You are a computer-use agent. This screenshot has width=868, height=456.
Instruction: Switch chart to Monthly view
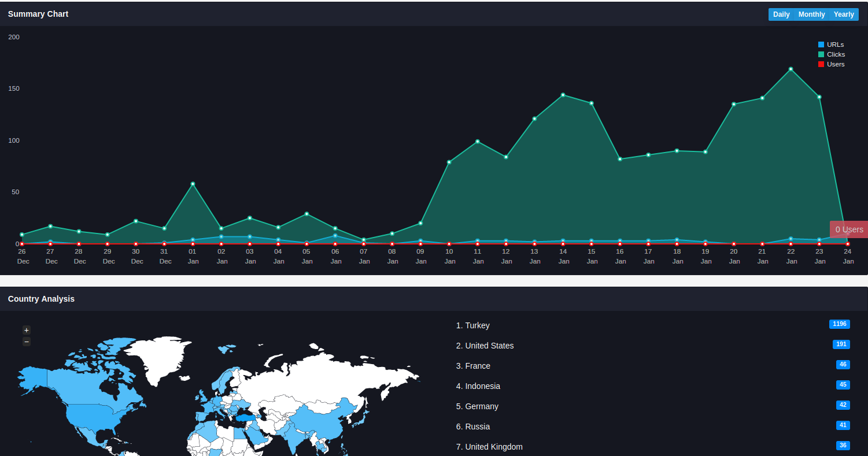811,14
